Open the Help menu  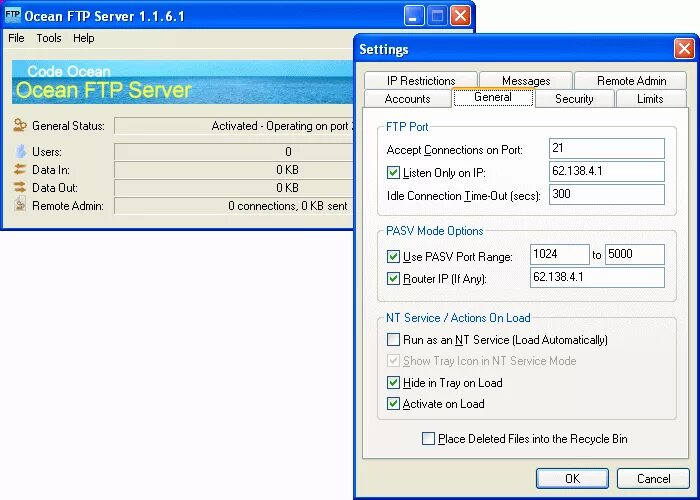[83, 38]
